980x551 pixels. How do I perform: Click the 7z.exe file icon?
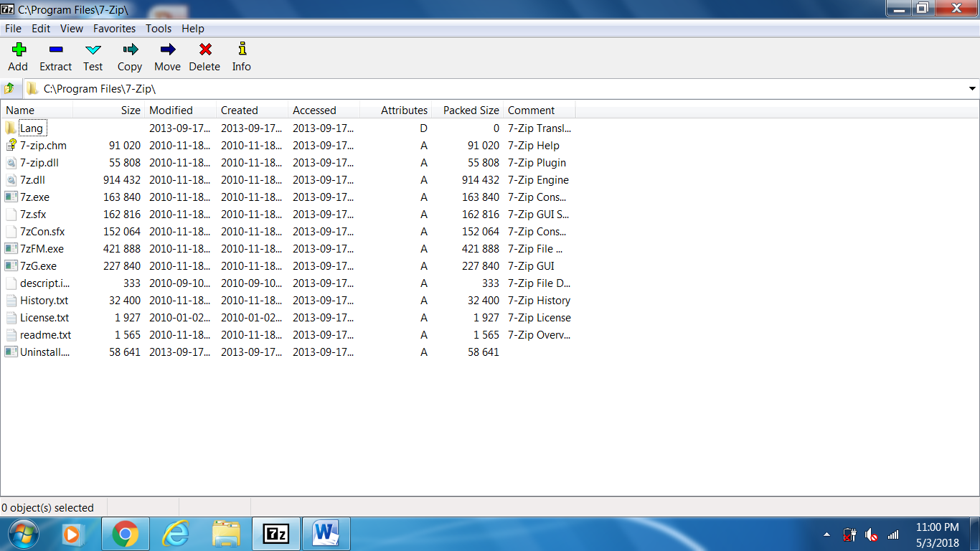pos(10,197)
